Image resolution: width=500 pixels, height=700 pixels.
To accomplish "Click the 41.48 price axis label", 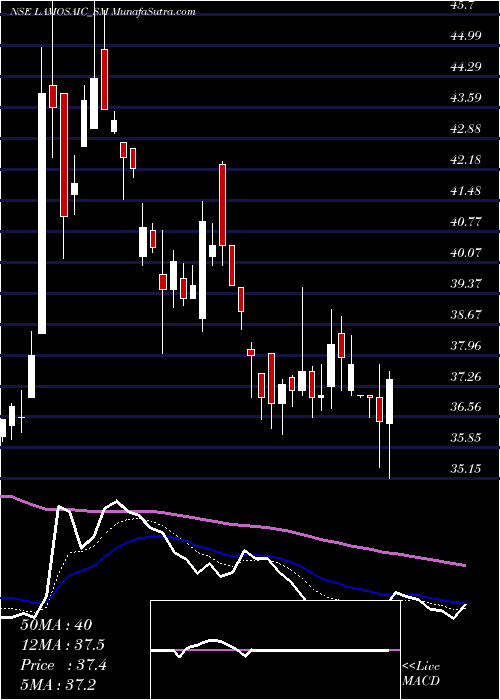I will pyautogui.click(x=467, y=191).
